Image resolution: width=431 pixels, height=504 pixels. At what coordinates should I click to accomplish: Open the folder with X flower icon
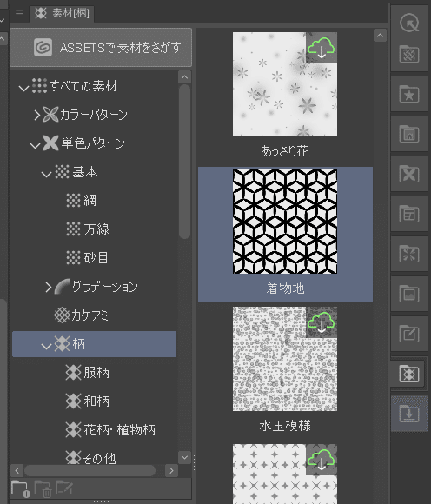409,174
